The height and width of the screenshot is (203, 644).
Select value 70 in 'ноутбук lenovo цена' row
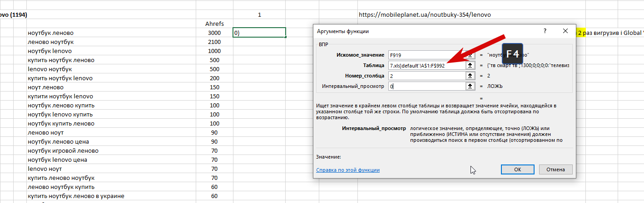(214, 159)
